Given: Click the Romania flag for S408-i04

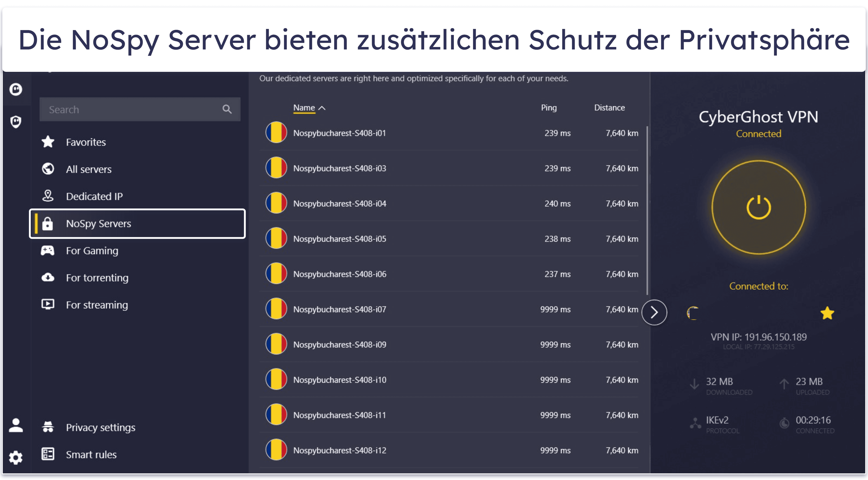Looking at the screenshot, I should pos(276,203).
